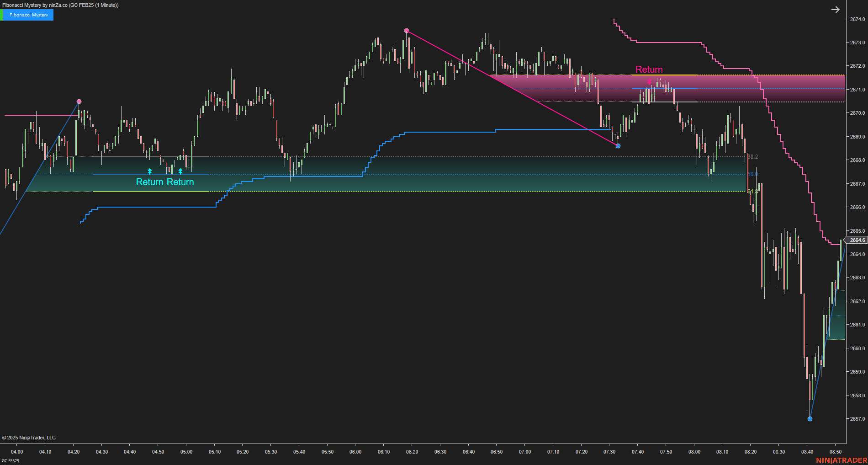Select the pink anchor dot near 06:20
Viewport: 868px width, 465px height.
tap(406, 30)
